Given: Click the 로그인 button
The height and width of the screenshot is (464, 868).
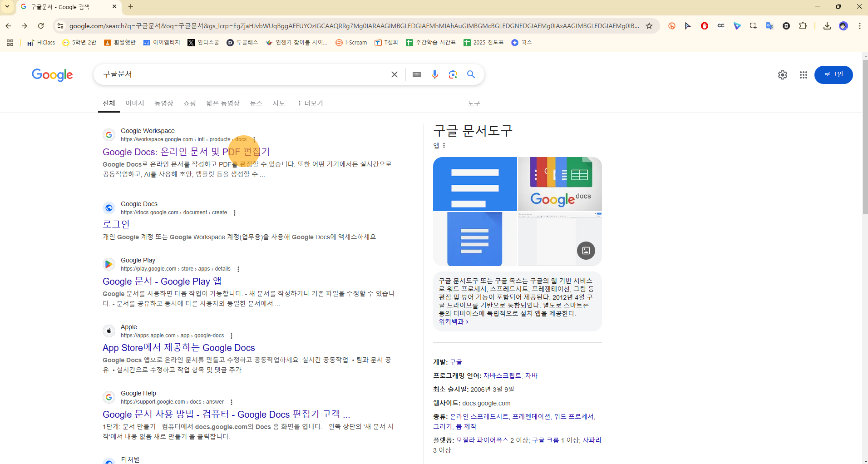Looking at the screenshot, I should point(833,75).
